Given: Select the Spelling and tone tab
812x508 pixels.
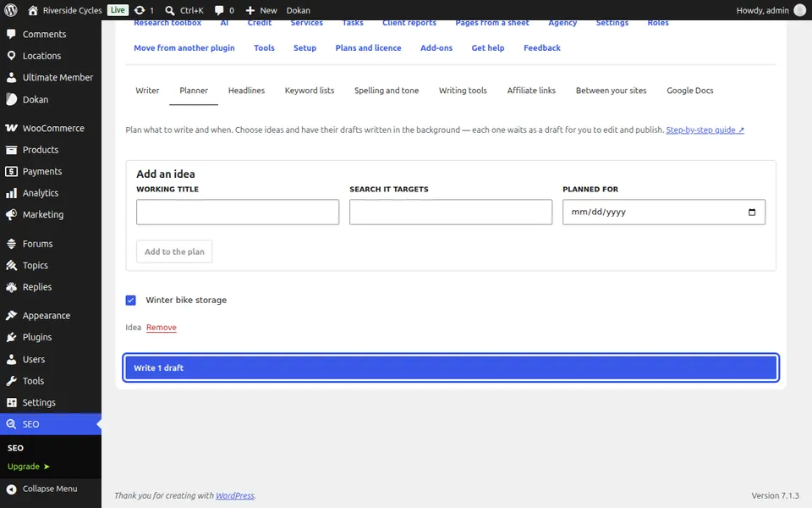Looking at the screenshot, I should (387, 91).
